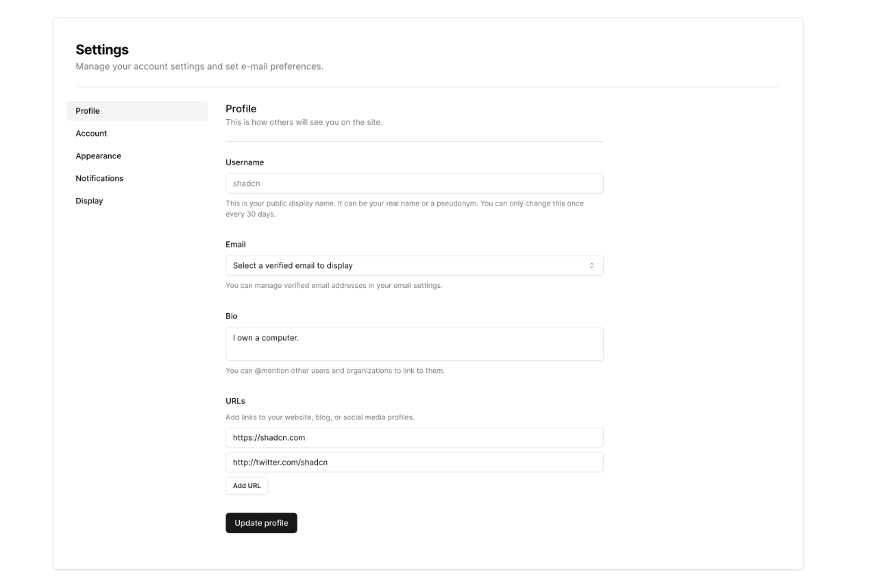
Task: Open the Appearance settings section
Action: 98,156
